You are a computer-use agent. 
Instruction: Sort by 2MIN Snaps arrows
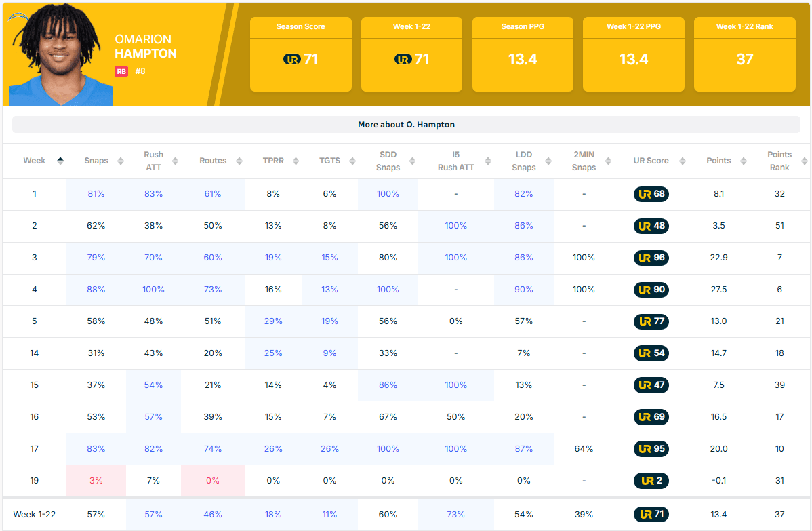pyautogui.click(x=609, y=161)
